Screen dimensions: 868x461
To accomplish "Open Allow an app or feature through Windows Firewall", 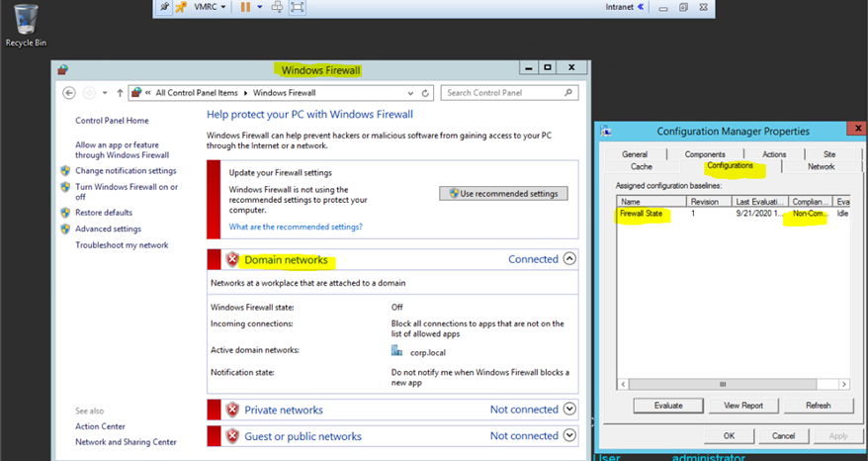I will click(x=123, y=150).
